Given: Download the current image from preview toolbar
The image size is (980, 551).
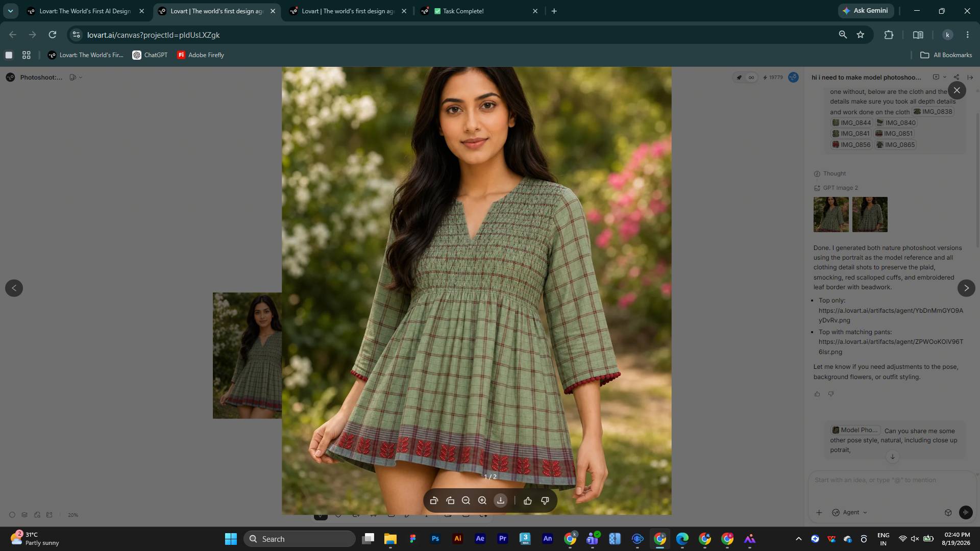Looking at the screenshot, I should 500,500.
